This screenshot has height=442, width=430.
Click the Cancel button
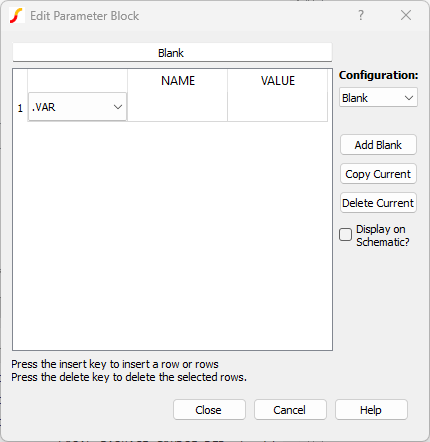290,410
